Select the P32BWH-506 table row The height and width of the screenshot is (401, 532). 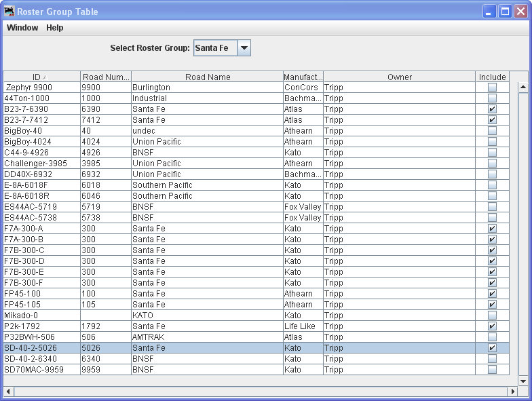(x=204, y=337)
